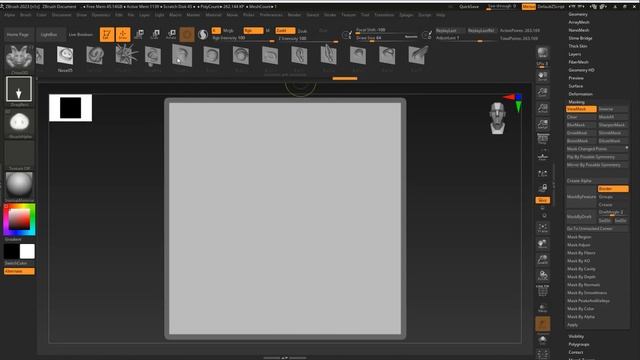Toggle the ViewMask button
The image size is (640, 360).
pyautogui.click(x=581, y=109)
